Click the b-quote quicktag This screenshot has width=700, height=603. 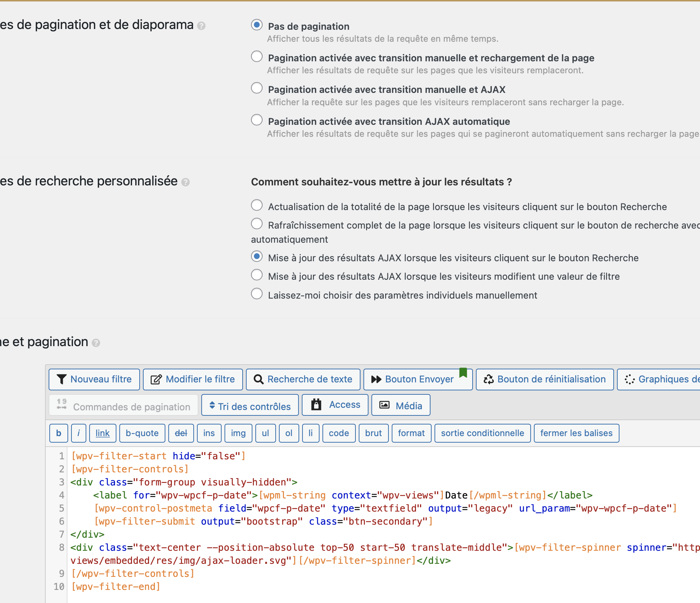pos(142,433)
